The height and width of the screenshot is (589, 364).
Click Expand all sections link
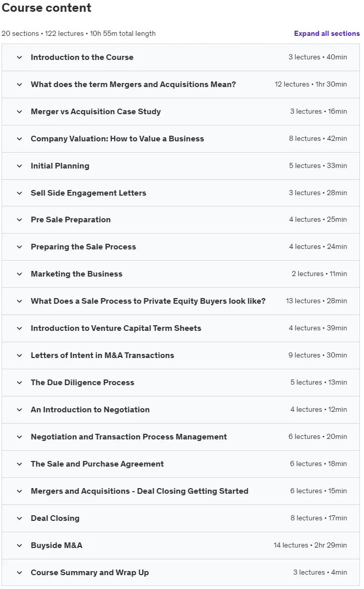click(327, 33)
